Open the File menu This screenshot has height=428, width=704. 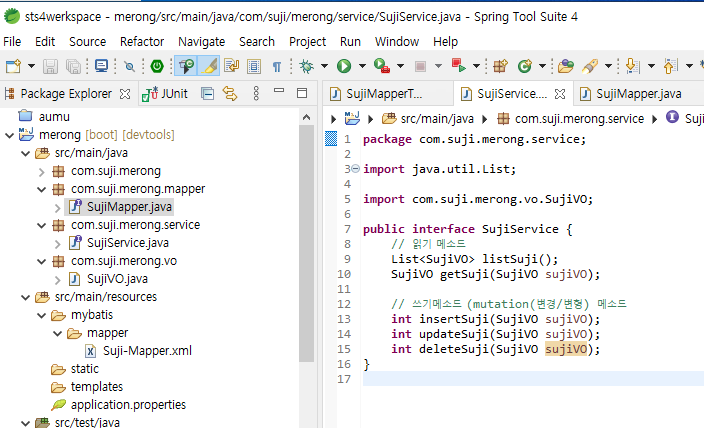(12, 42)
